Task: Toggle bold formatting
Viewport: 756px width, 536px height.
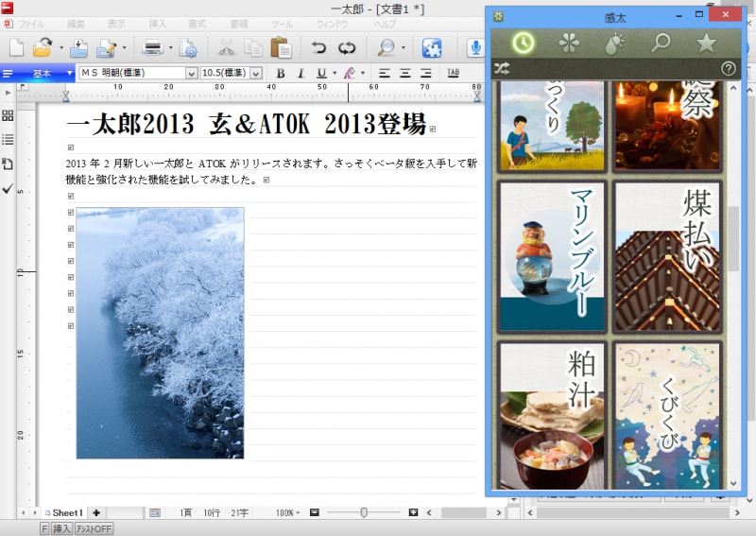Action: pos(281,73)
